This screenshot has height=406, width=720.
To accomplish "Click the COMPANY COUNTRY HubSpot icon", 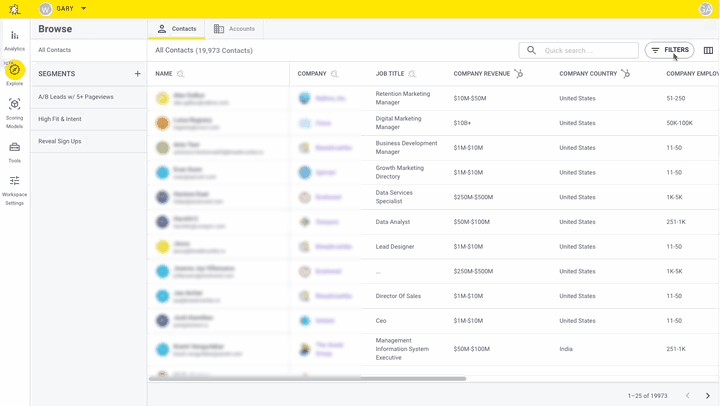I will point(625,73).
